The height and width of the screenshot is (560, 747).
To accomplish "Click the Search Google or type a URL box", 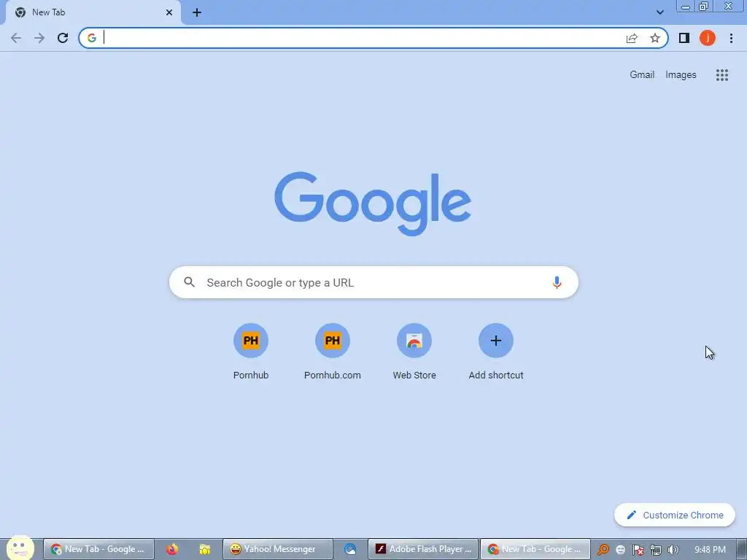I will (x=374, y=282).
